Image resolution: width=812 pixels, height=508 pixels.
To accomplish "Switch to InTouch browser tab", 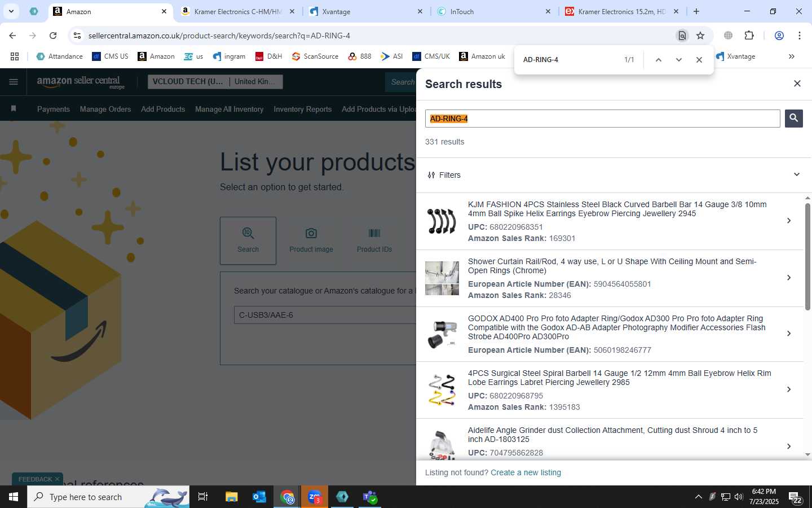I will (494, 11).
